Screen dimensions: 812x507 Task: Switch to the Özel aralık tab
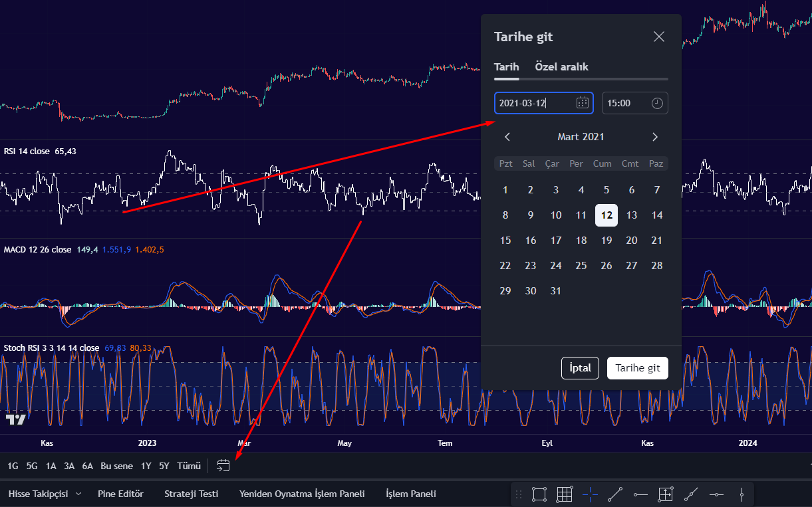[x=562, y=66]
